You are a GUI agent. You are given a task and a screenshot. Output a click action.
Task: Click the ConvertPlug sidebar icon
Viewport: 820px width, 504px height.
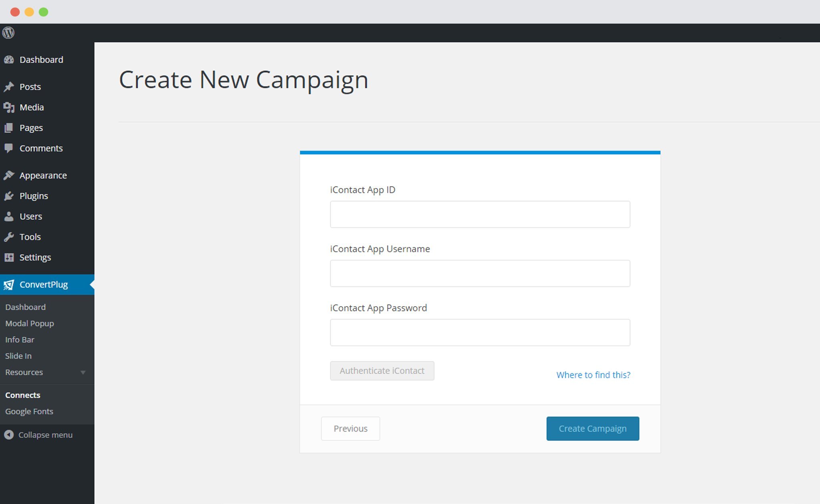coord(9,285)
